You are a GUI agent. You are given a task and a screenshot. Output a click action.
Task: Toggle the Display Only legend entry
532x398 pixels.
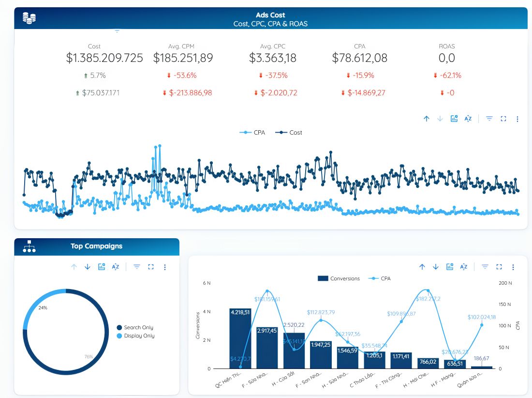click(x=136, y=336)
